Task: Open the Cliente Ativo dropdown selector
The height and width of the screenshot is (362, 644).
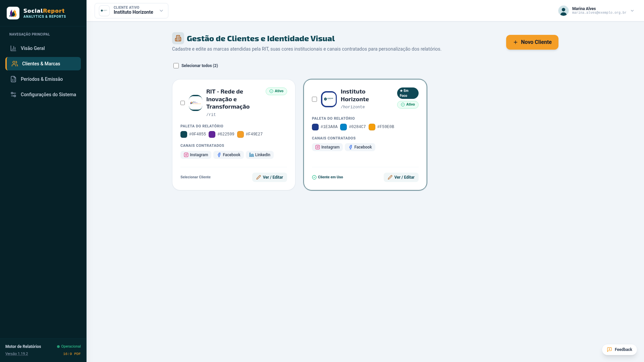Action: (x=131, y=11)
